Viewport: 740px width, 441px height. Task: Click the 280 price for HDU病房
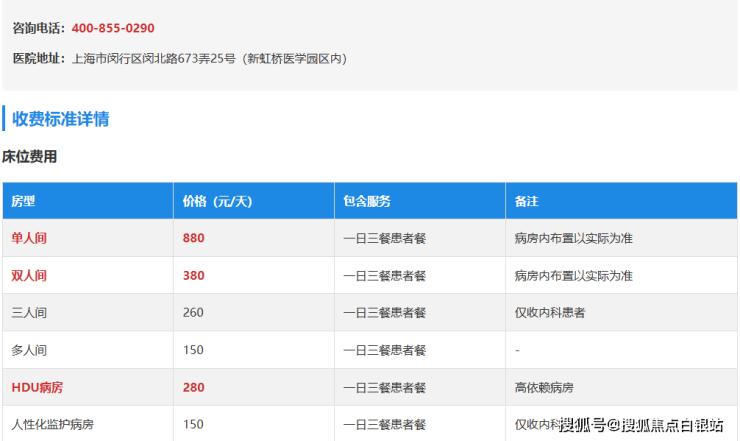(193, 387)
